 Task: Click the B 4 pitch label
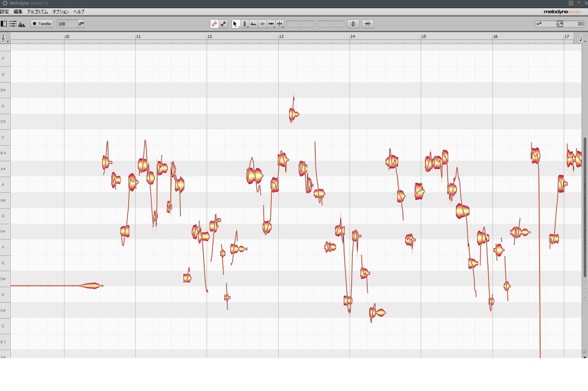coord(3,153)
